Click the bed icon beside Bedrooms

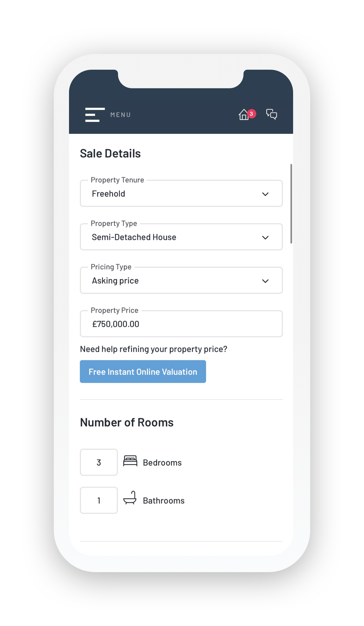click(x=130, y=461)
